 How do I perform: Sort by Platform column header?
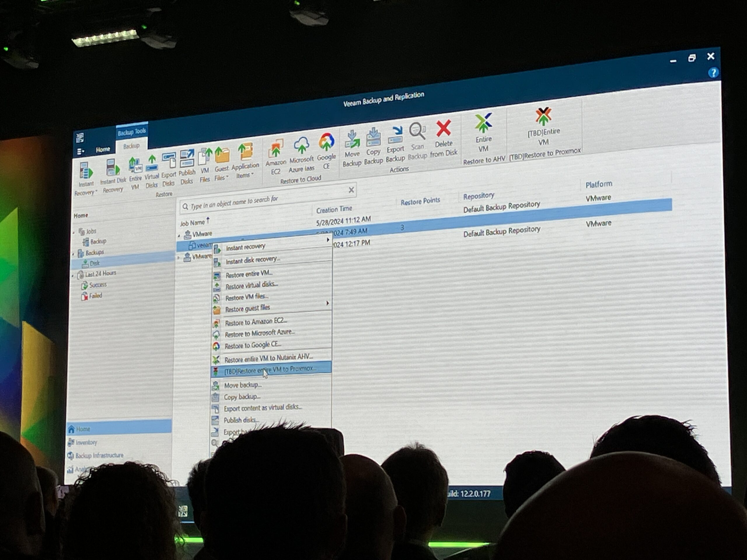599,184
